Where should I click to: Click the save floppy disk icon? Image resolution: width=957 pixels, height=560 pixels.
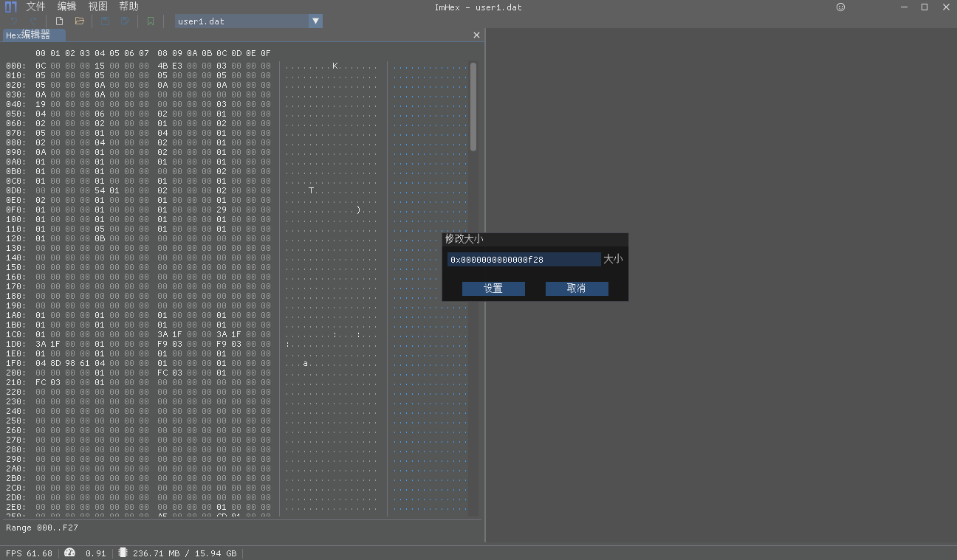105,21
